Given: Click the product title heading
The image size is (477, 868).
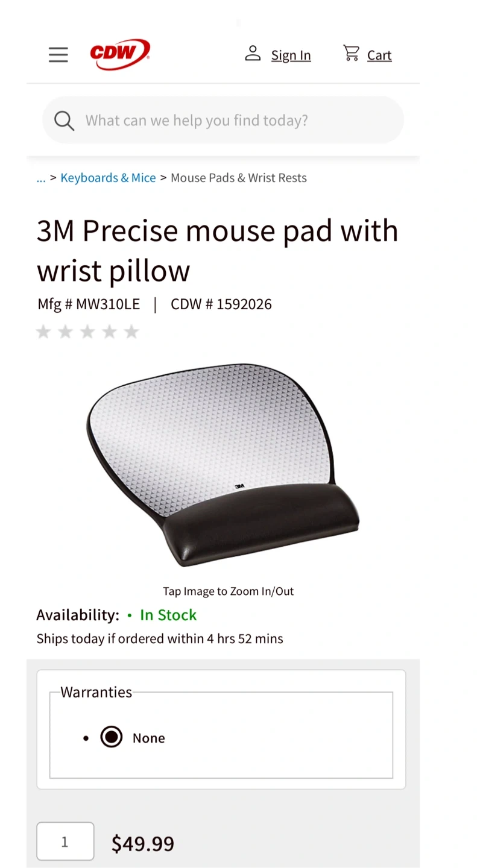Looking at the screenshot, I should [217, 250].
